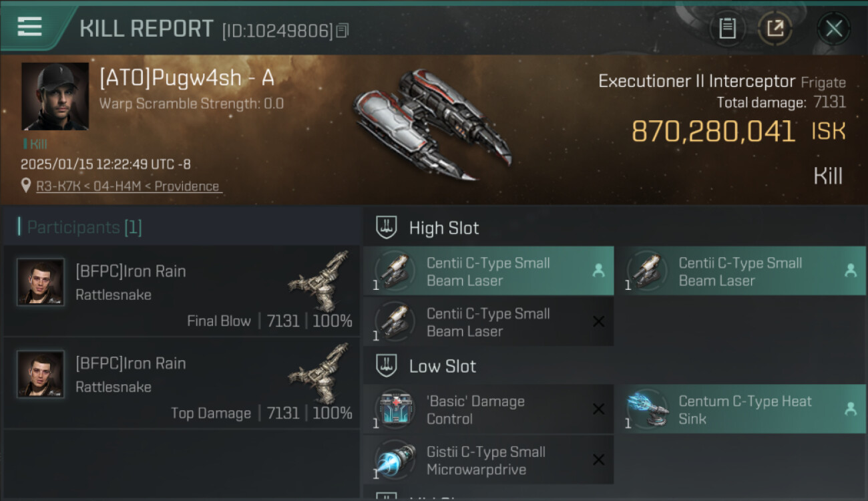This screenshot has width=868, height=501.
Task: Open the R3-K7K location link
Action: coord(128,186)
